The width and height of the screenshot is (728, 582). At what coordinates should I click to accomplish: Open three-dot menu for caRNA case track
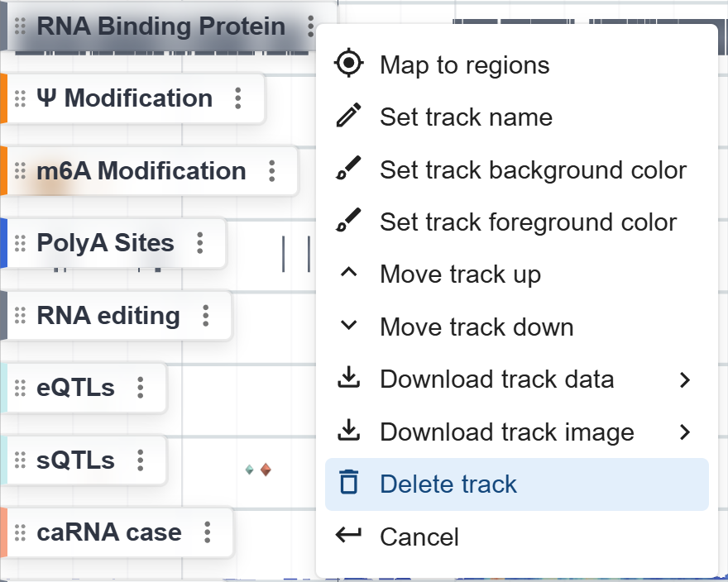207,532
